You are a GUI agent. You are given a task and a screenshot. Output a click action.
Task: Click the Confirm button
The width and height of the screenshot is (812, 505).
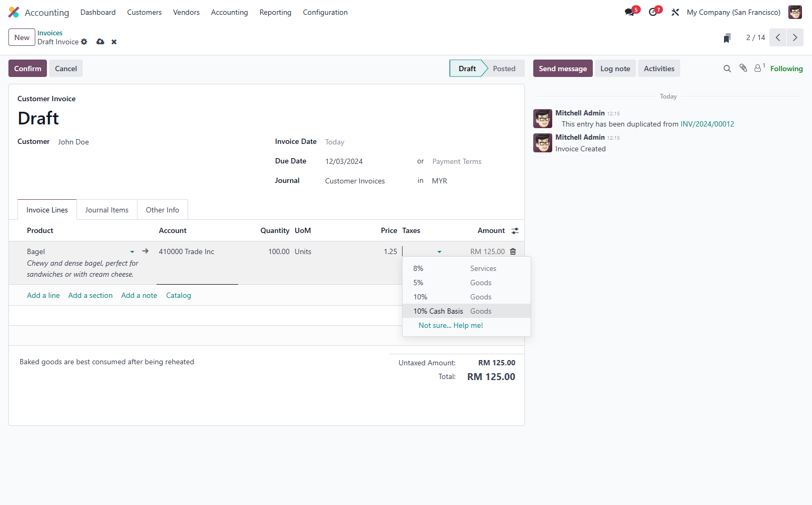[x=27, y=69]
